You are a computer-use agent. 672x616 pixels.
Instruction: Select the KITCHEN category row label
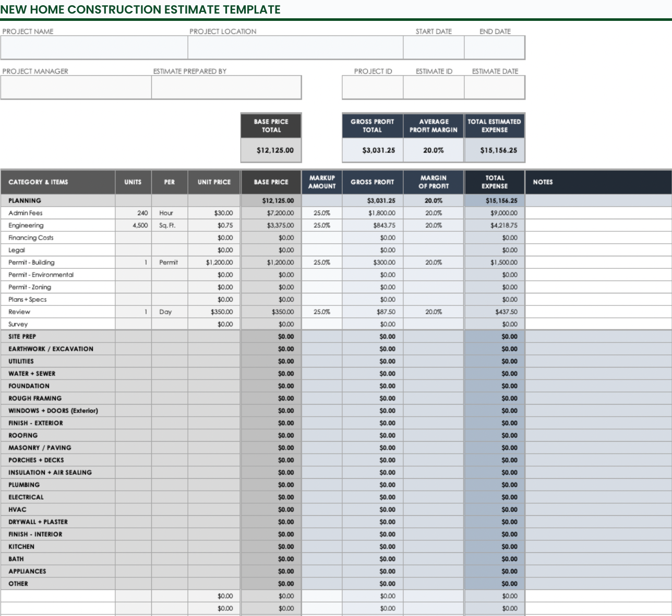pyautogui.click(x=57, y=546)
